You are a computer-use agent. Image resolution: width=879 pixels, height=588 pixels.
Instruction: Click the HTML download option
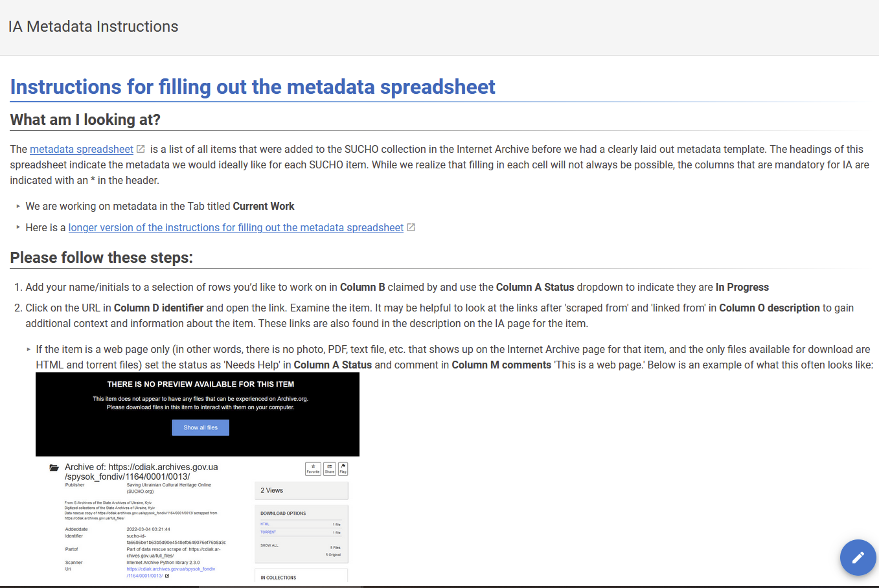pos(265,524)
